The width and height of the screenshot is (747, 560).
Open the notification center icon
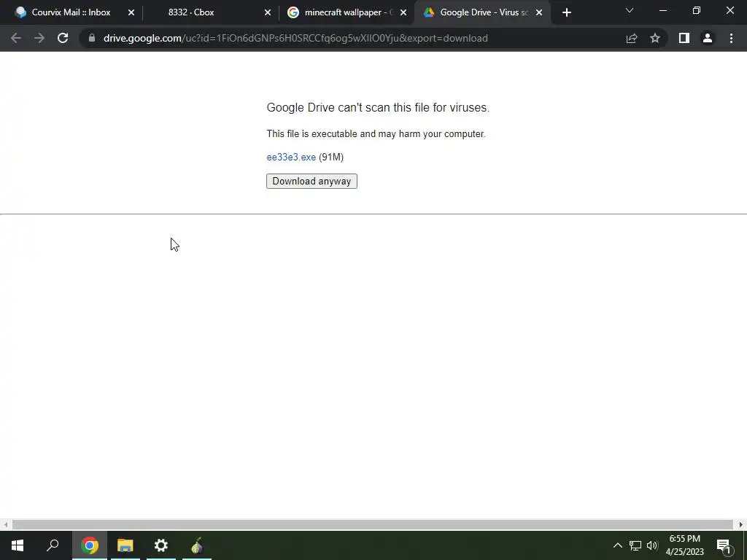click(724, 545)
